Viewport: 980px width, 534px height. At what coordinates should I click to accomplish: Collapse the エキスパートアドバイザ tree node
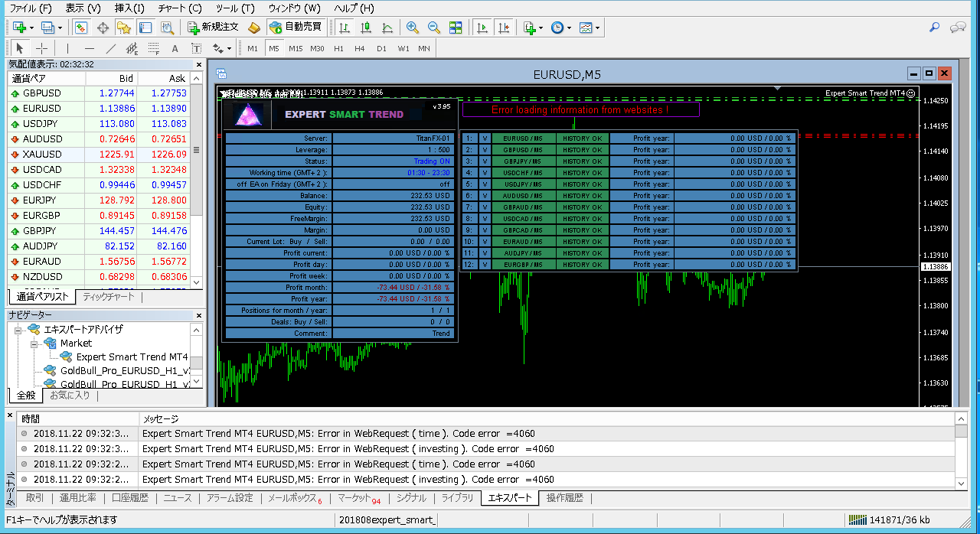click(x=18, y=329)
